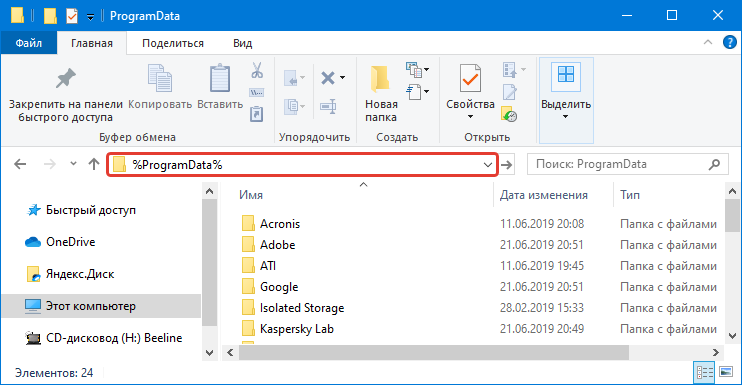Open Свойства (Properties) via the checkmark icon

(x=470, y=78)
